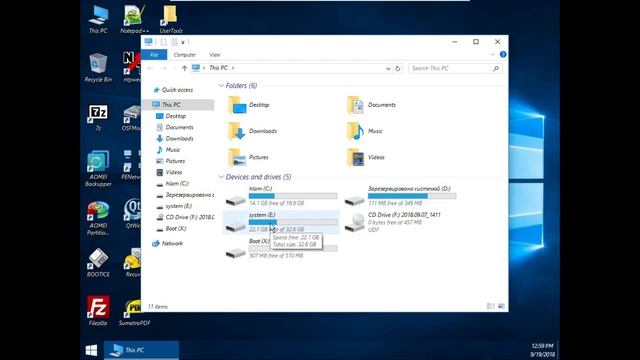The height and width of the screenshot is (360, 640).
Task: Open Documents in navigation pane
Action: (179, 127)
